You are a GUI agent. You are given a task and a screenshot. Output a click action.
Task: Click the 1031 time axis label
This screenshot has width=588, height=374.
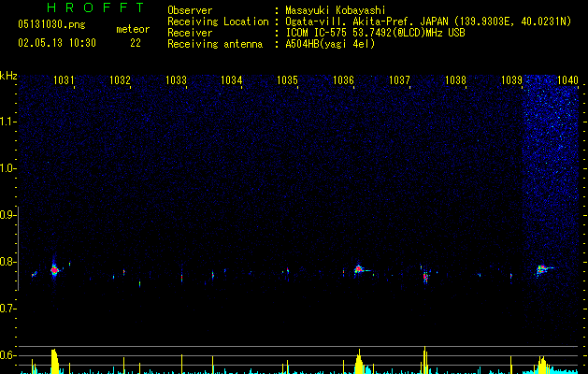pyautogui.click(x=64, y=79)
